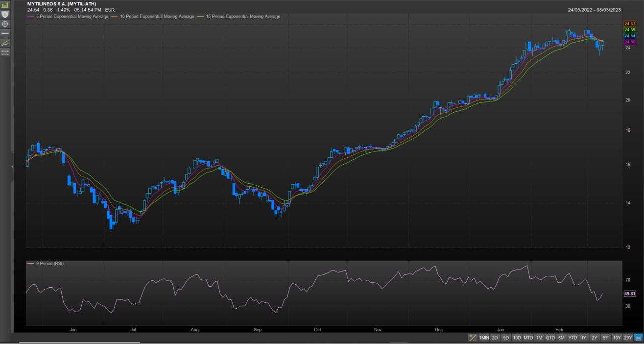Image resolution: width=644 pixels, height=344 pixels.
Task: Expand the collapsed left side panel arrow
Action: pyautogui.click(x=13, y=167)
